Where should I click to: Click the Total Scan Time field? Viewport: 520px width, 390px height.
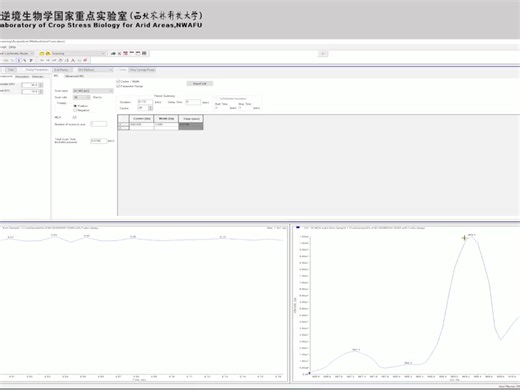[x=98, y=141]
